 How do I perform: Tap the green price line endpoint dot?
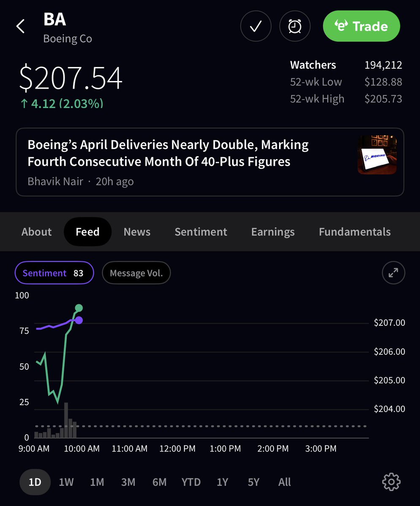click(x=79, y=308)
